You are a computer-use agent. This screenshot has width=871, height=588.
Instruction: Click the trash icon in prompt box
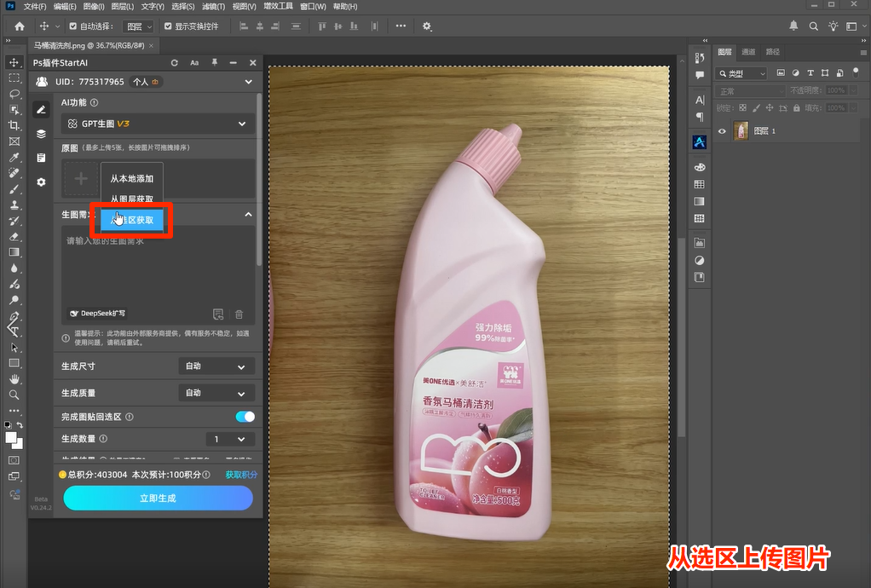(239, 314)
